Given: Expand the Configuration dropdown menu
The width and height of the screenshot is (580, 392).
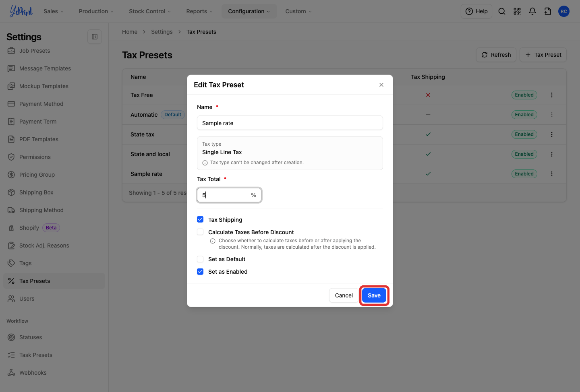Looking at the screenshot, I should [x=249, y=11].
